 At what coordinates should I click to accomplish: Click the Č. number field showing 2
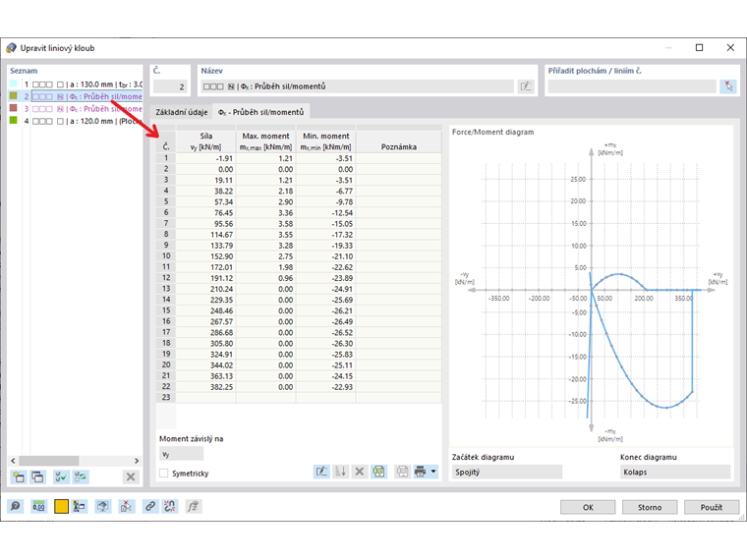170,86
